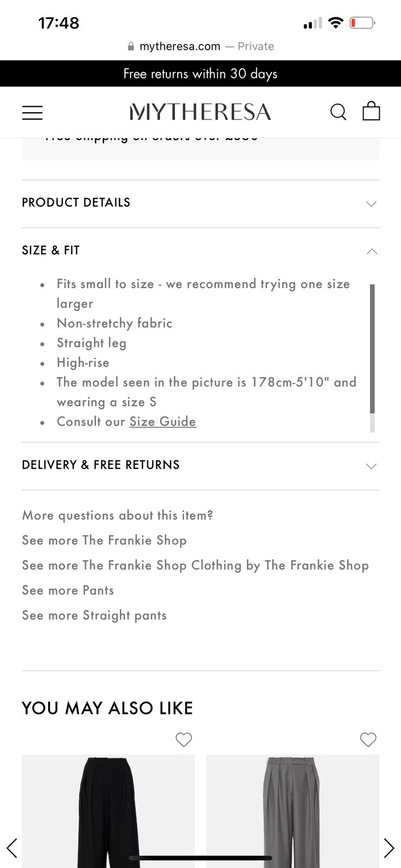Go to previous item in the carousel

click(x=12, y=847)
